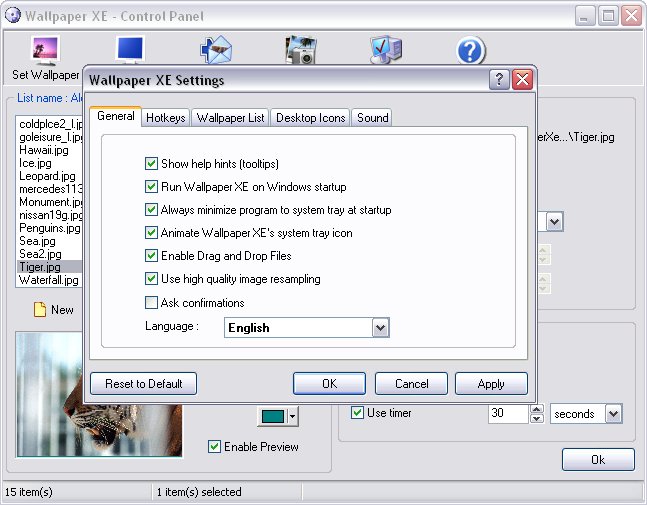Screen dimensions: 647x505
Task: Select mercedes113 file in the wallpaper list
Action: coord(49,189)
